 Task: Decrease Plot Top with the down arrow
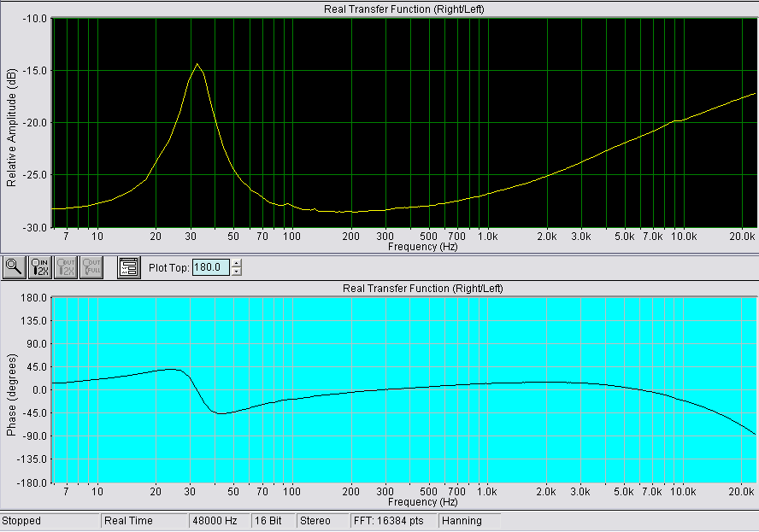[x=236, y=272]
